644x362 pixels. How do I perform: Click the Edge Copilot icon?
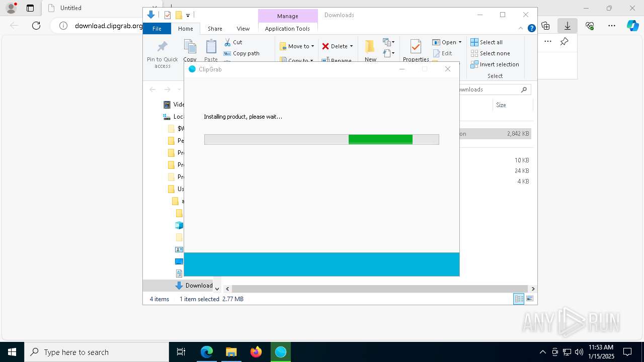tap(632, 26)
